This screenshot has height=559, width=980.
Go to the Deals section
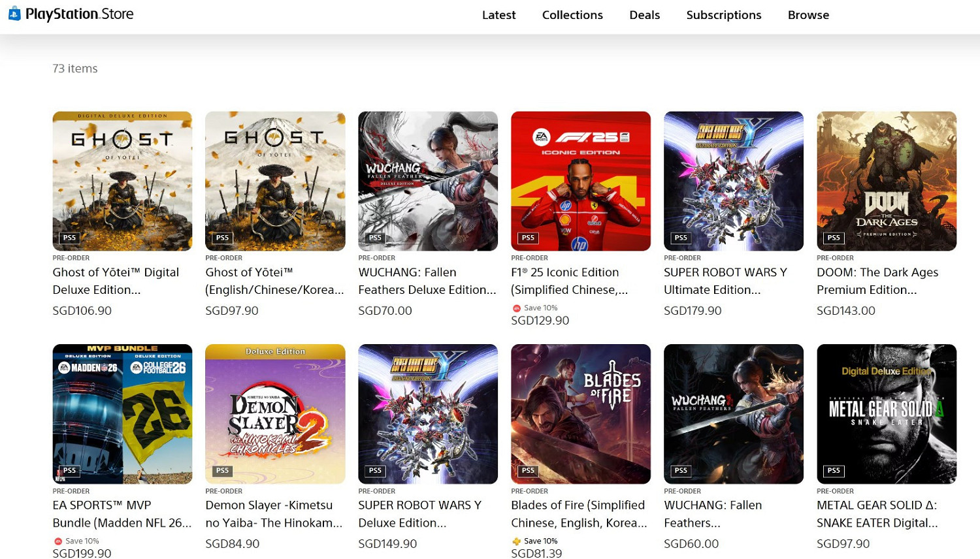coord(644,15)
